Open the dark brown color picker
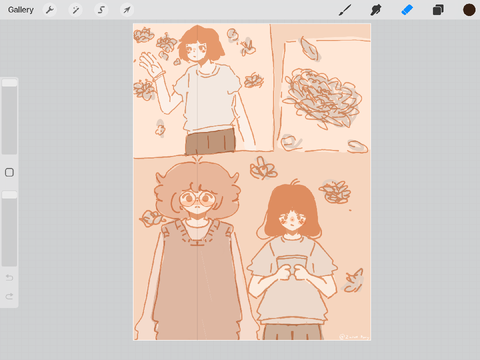 pyautogui.click(x=469, y=10)
